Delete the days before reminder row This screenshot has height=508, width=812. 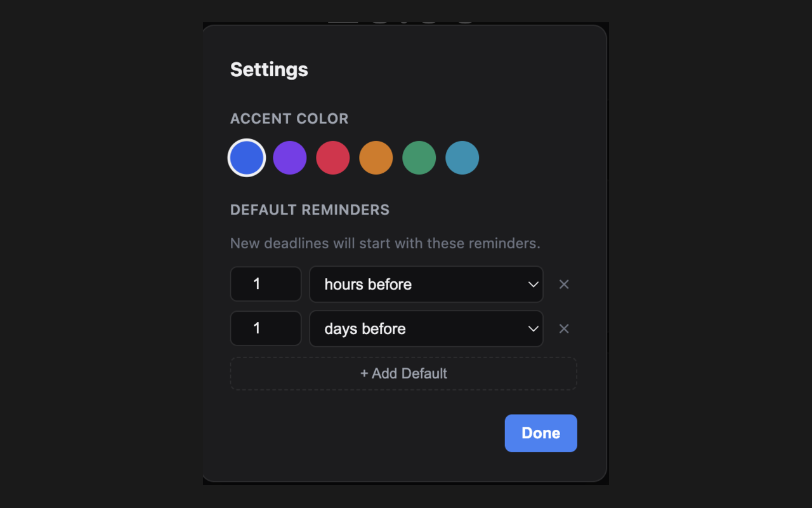click(564, 329)
